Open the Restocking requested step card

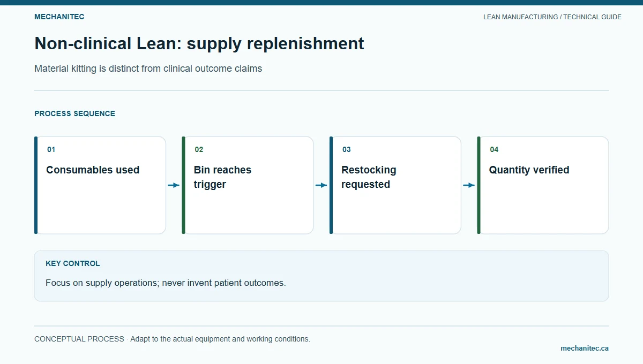395,185
